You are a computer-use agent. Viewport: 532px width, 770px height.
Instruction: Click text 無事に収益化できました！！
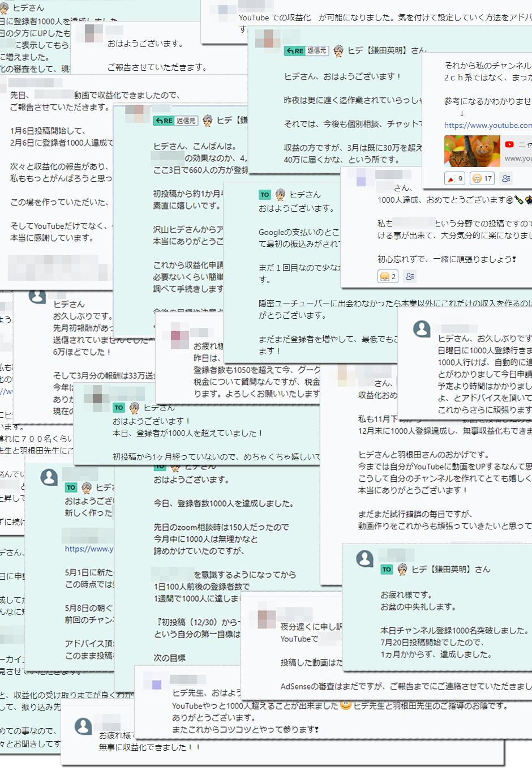[x=150, y=747]
